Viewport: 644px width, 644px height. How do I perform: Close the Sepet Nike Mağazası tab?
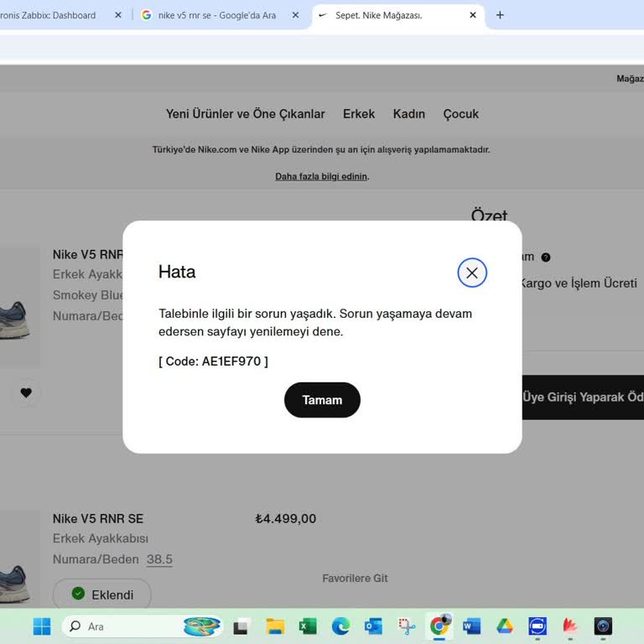[x=473, y=15]
